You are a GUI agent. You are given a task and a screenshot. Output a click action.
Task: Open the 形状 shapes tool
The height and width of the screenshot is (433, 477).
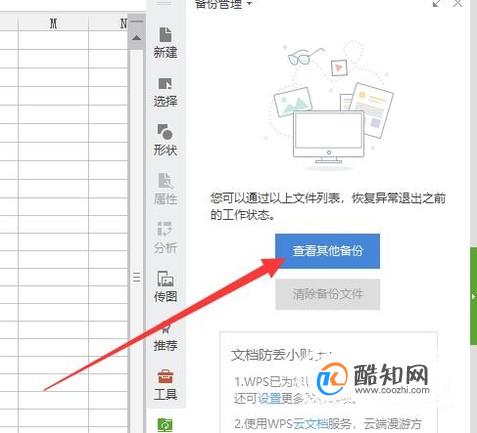click(x=165, y=140)
